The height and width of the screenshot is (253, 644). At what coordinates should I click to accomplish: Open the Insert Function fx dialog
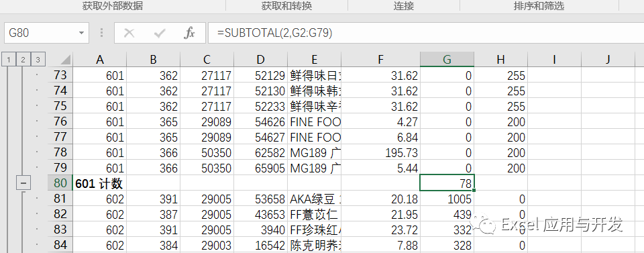click(189, 33)
